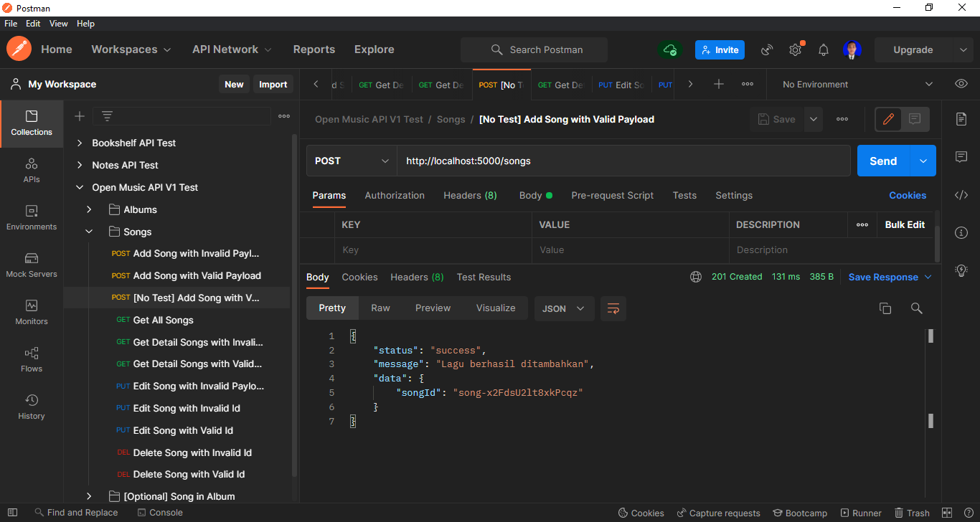Click the environment quick look eye icon
This screenshot has width=980, height=522.
click(x=961, y=84)
